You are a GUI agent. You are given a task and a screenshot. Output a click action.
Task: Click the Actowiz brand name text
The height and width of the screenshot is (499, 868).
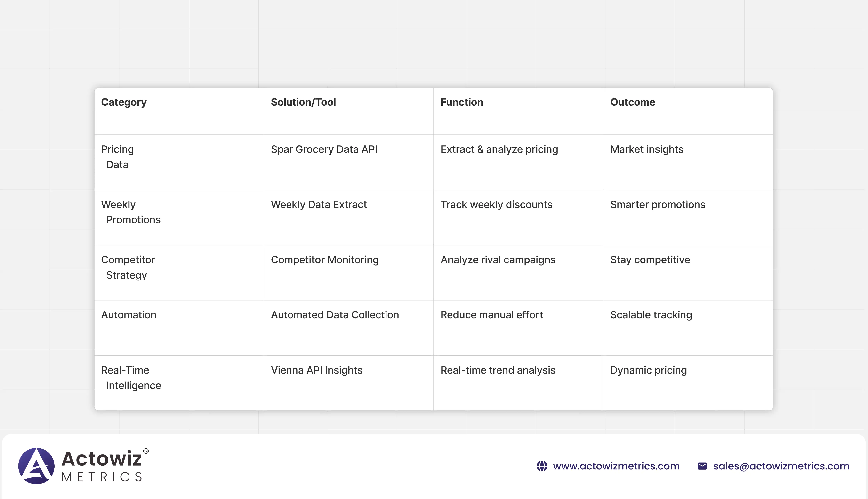[x=102, y=459]
